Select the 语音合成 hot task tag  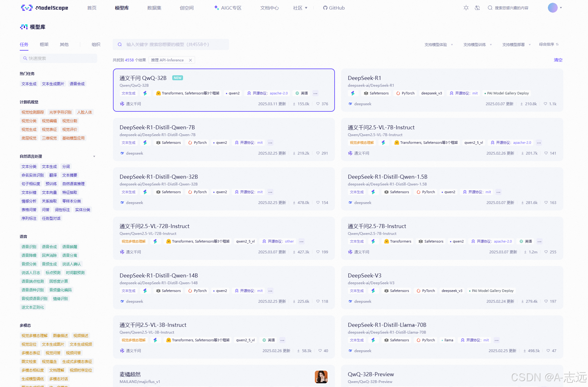coord(77,84)
